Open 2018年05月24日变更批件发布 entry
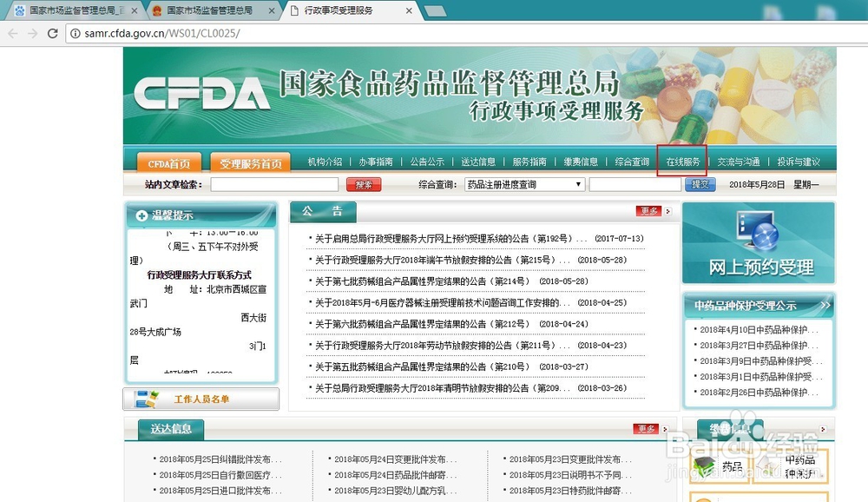Image resolution: width=868 pixels, height=502 pixels. pyautogui.click(x=395, y=459)
